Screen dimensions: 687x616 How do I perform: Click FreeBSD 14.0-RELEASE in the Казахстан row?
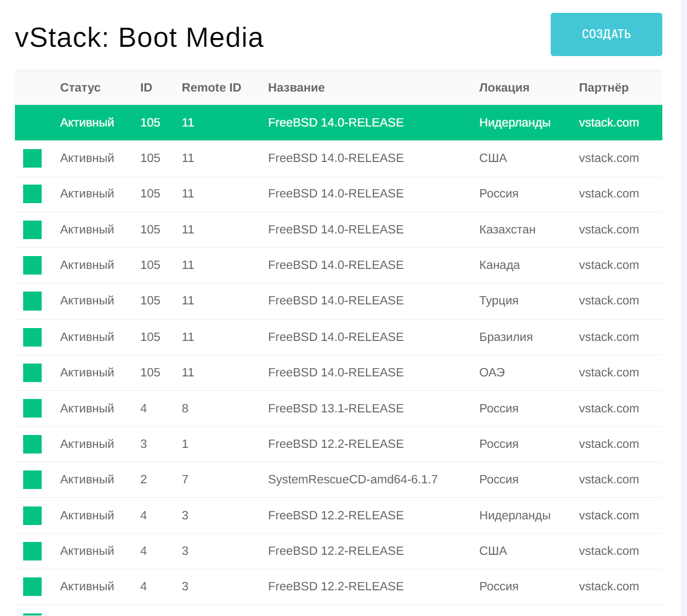(x=336, y=229)
